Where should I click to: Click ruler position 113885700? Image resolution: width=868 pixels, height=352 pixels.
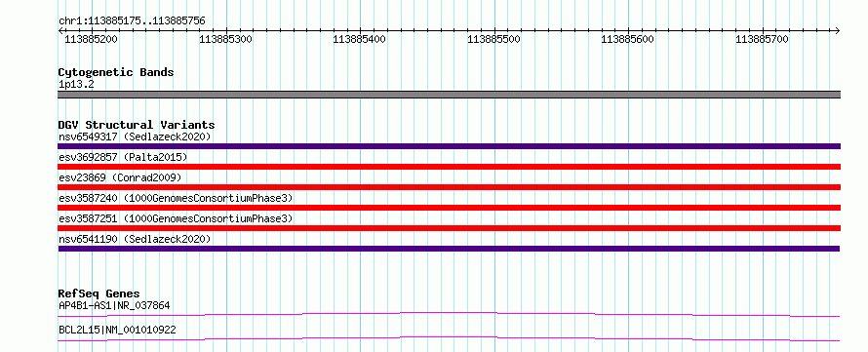(x=763, y=39)
